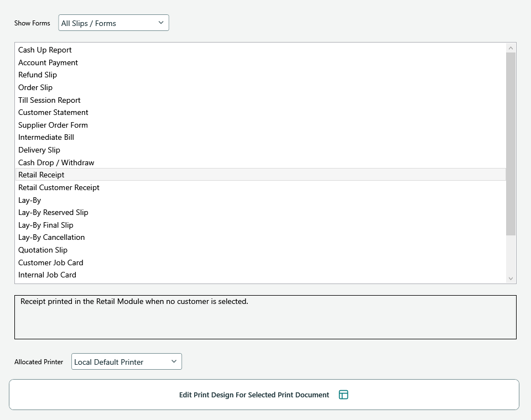Image resolution: width=531 pixels, height=420 pixels.
Task: Select Internal Job Card
Action: 261,275
